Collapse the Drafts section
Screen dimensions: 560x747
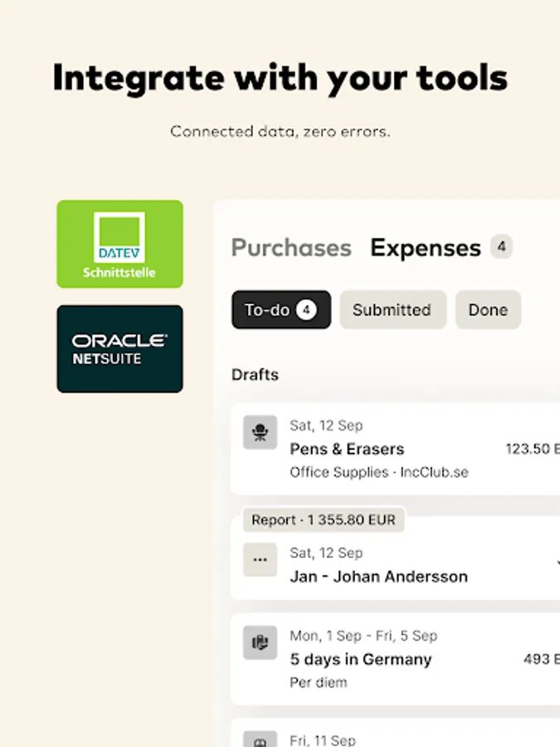pos(255,375)
